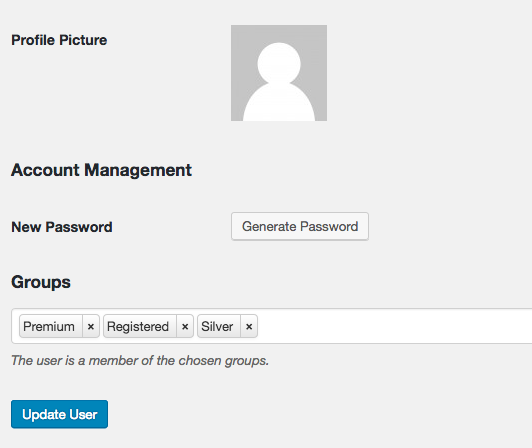The height and width of the screenshot is (448, 532).
Task: Click the chosen groups description text
Action: tap(140, 360)
